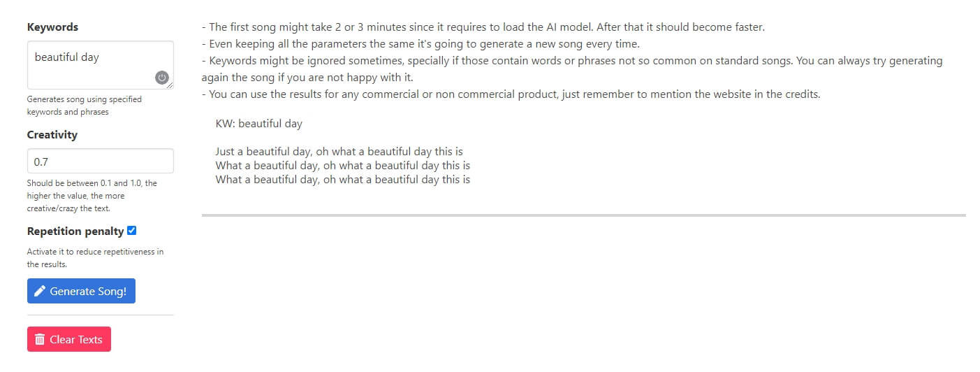Click the resize grip of Keywords textarea
980x372 pixels.
coord(170,86)
